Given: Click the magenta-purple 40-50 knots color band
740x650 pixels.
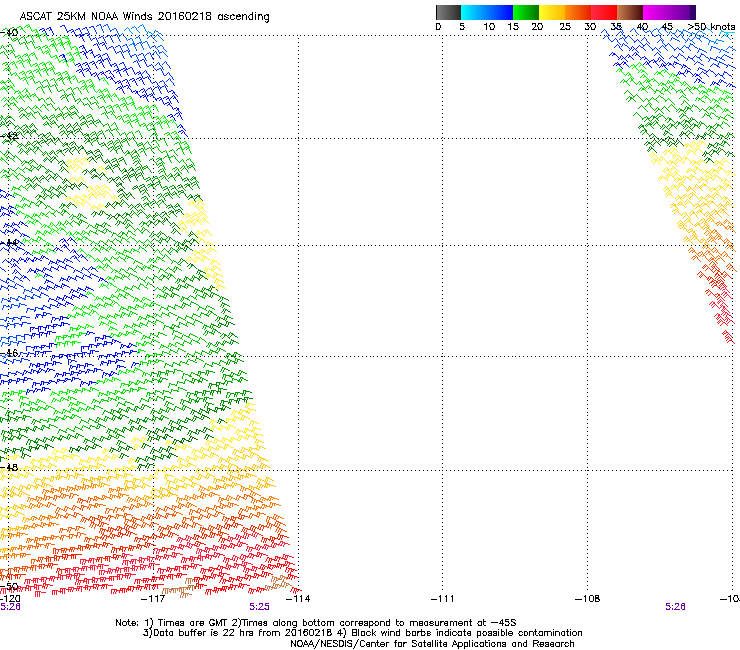Looking at the screenshot, I should tap(669, 12).
